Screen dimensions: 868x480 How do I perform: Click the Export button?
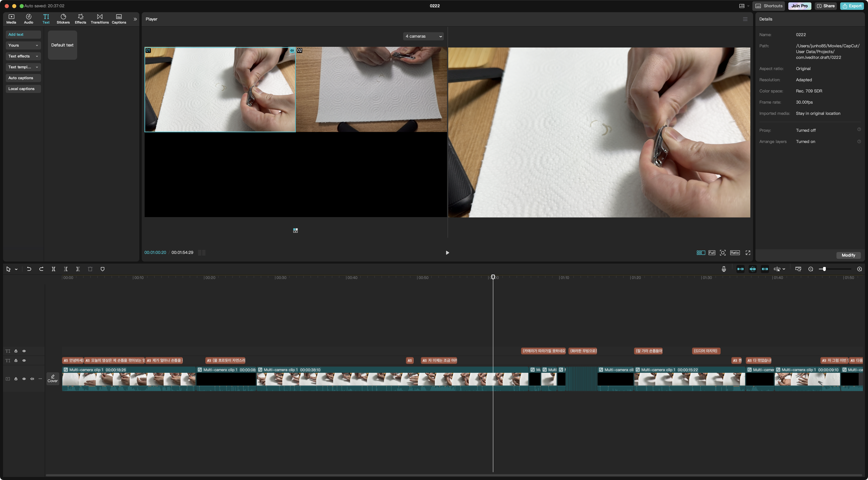(x=852, y=6)
